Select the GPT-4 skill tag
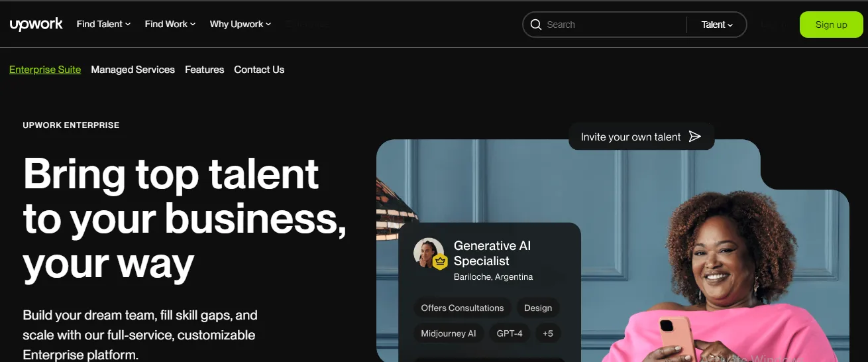This screenshot has height=362, width=868. click(x=510, y=333)
